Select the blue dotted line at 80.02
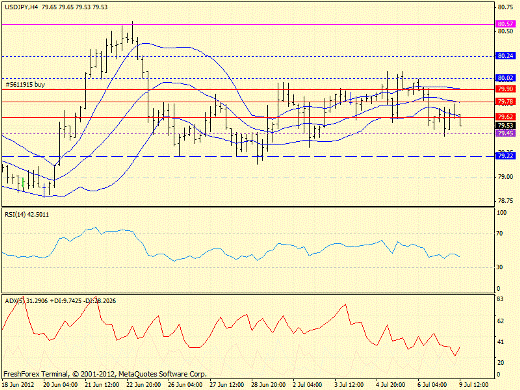The image size is (520, 390). pyautogui.click(x=247, y=79)
